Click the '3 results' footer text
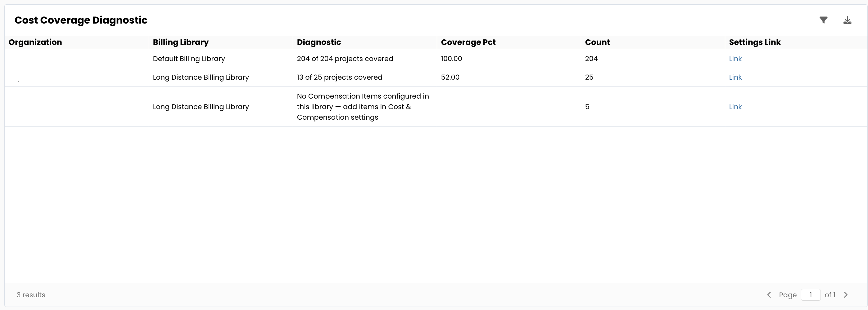868x310 pixels. tap(31, 295)
